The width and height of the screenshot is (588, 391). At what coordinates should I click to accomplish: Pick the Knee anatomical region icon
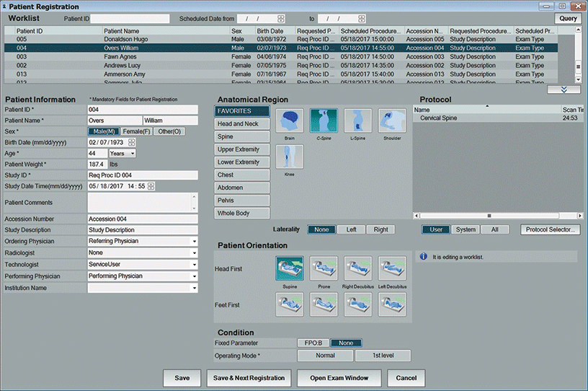click(290, 157)
